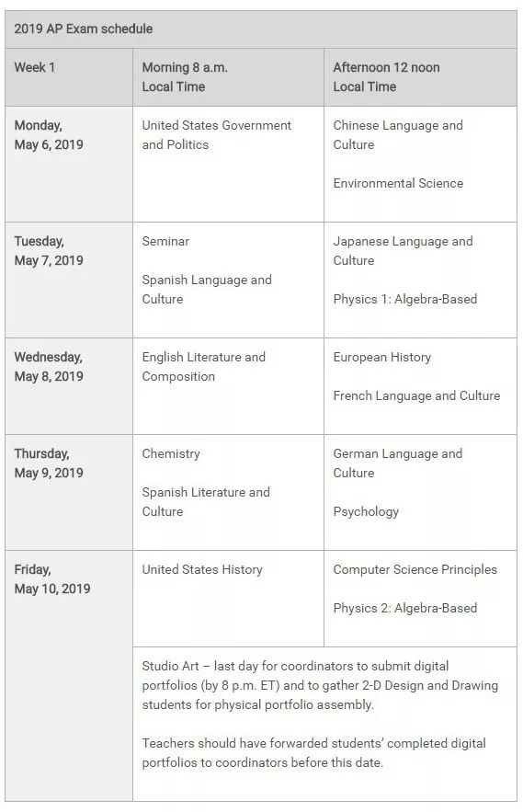Select Monday, May 6, 2019 date cell

coord(69,165)
